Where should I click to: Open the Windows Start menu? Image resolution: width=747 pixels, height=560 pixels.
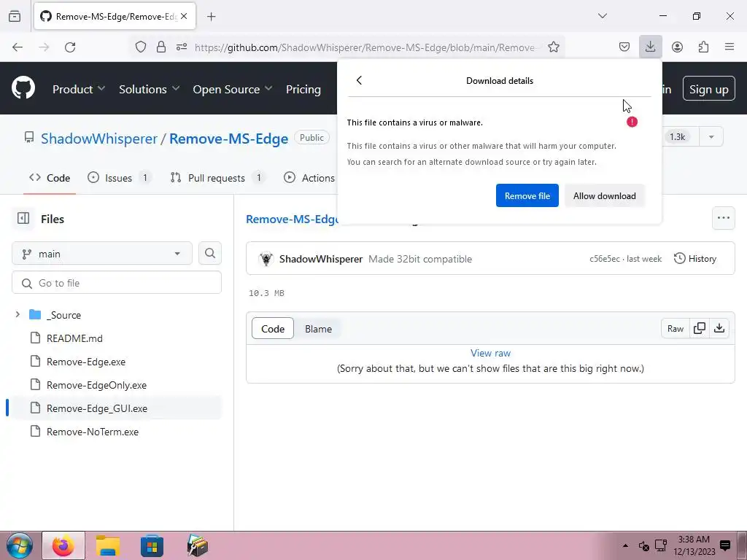(20, 545)
